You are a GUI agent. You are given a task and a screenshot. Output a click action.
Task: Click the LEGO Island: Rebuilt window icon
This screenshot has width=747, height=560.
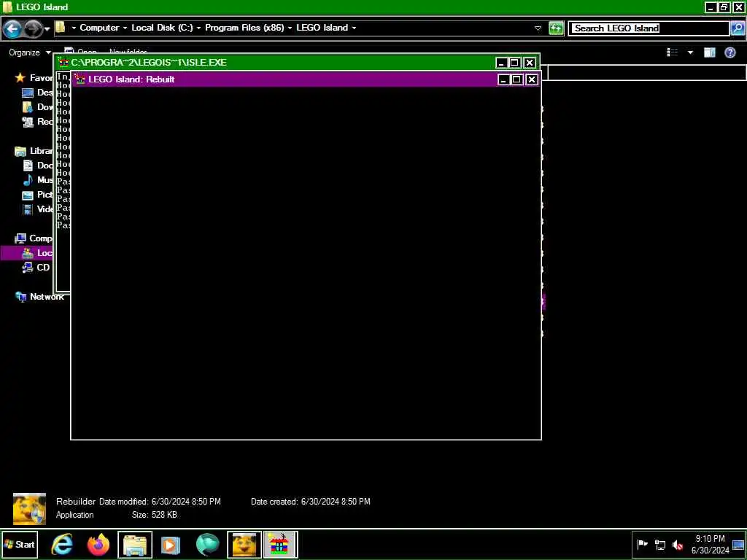click(x=80, y=79)
